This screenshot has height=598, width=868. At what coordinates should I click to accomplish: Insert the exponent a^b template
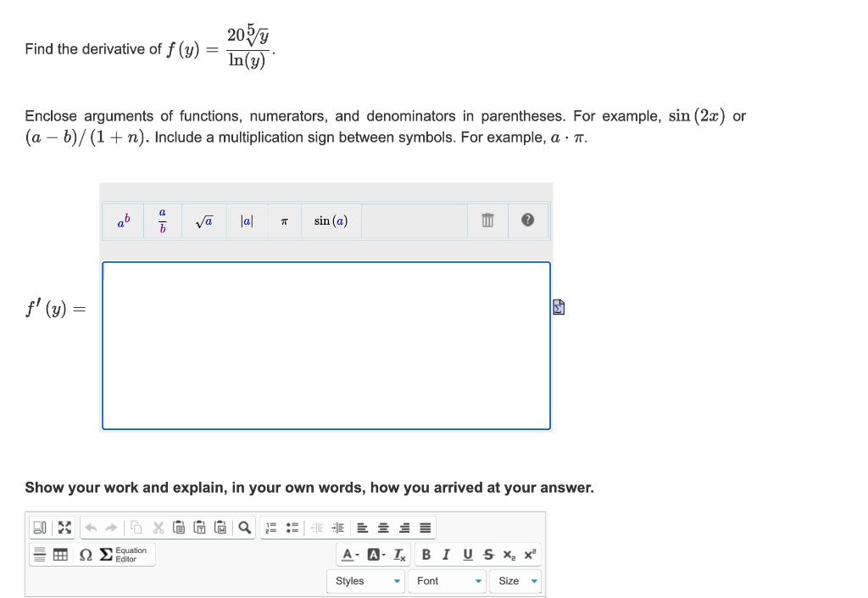pyautogui.click(x=122, y=221)
